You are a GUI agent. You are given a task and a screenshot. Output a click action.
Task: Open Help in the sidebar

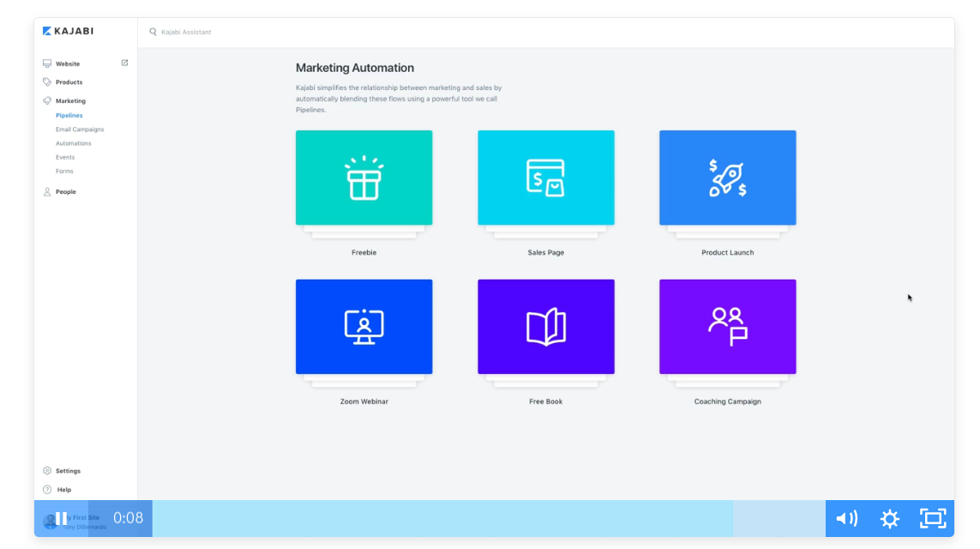click(x=64, y=490)
